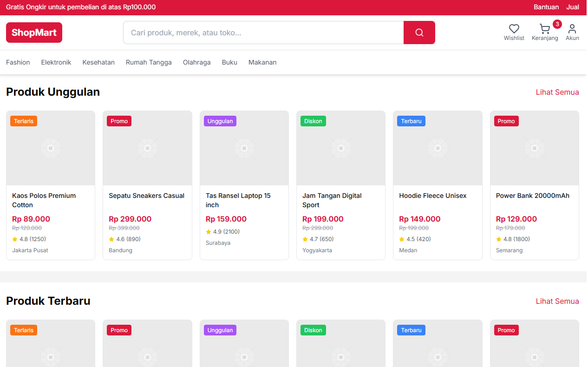Select the Hoodie Fleece Unisex product image
The height and width of the screenshot is (367, 588).
(438, 148)
